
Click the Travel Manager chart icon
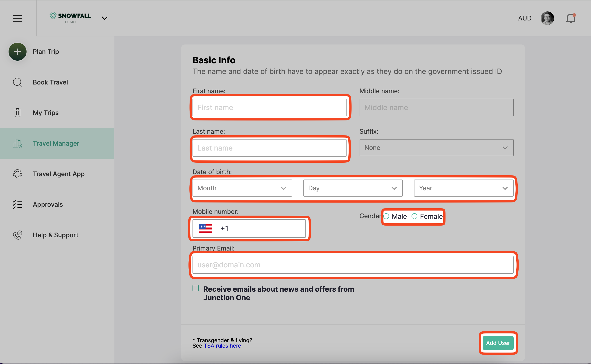(x=18, y=143)
